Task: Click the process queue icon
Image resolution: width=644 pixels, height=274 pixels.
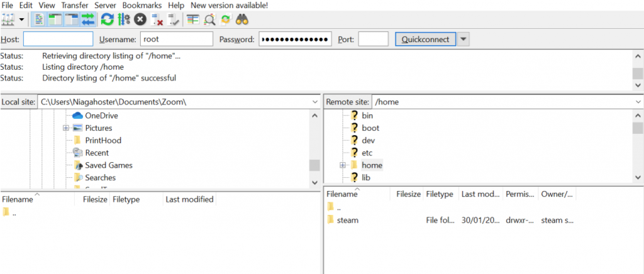Action: click(x=124, y=19)
